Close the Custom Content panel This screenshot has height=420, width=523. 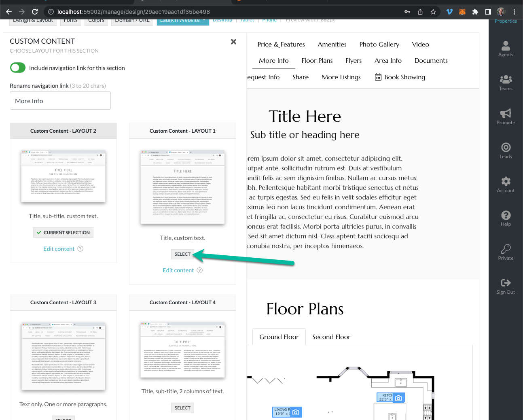click(x=233, y=42)
